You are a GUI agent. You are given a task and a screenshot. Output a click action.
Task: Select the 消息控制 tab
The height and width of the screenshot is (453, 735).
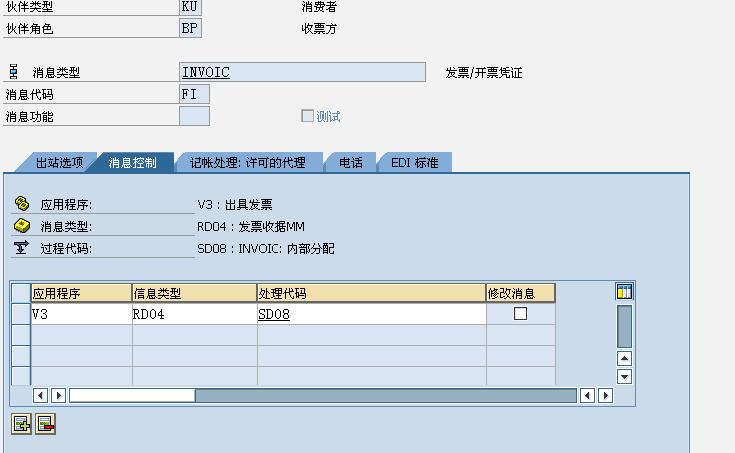[x=132, y=163]
